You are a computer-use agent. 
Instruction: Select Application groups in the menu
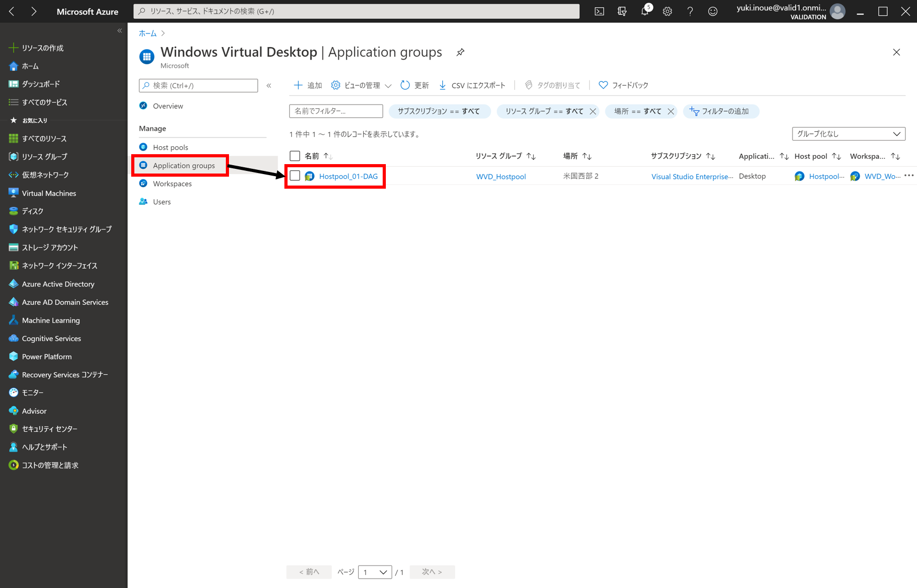coord(184,166)
